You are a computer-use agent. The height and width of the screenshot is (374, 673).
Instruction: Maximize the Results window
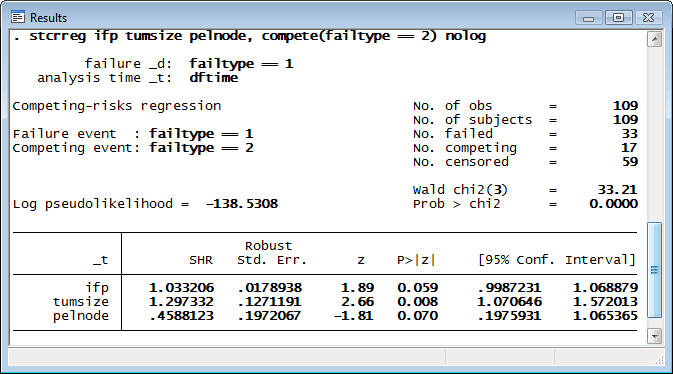(618, 18)
